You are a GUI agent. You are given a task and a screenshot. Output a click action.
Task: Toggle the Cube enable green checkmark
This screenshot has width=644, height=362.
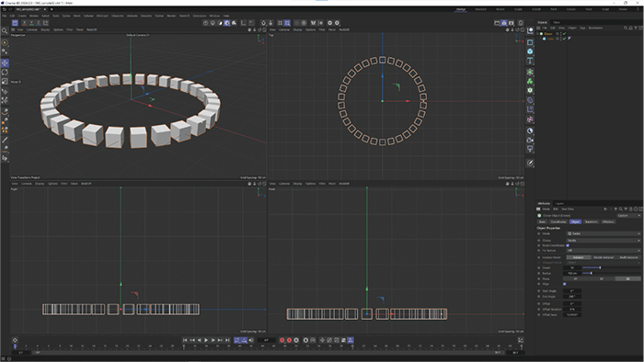tap(564, 39)
